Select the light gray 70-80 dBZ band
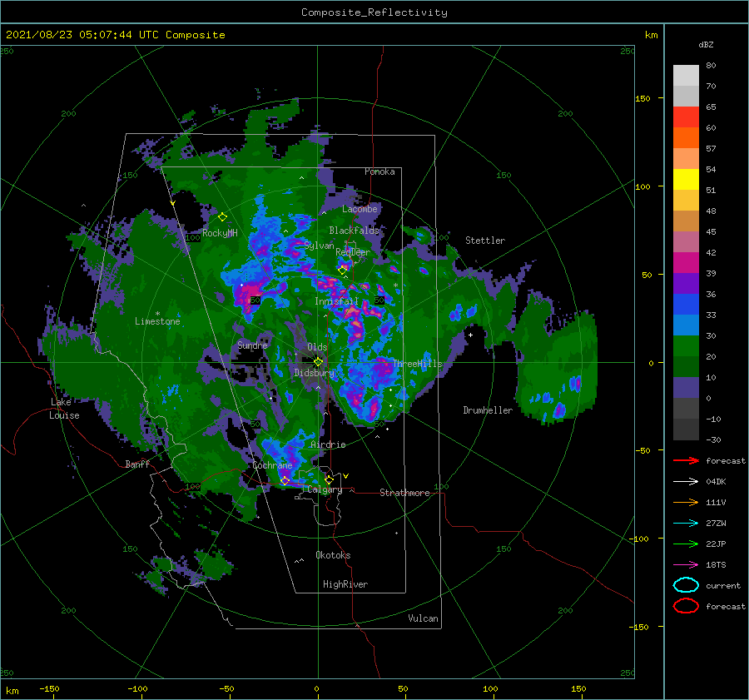The height and width of the screenshot is (700, 749). click(686, 76)
